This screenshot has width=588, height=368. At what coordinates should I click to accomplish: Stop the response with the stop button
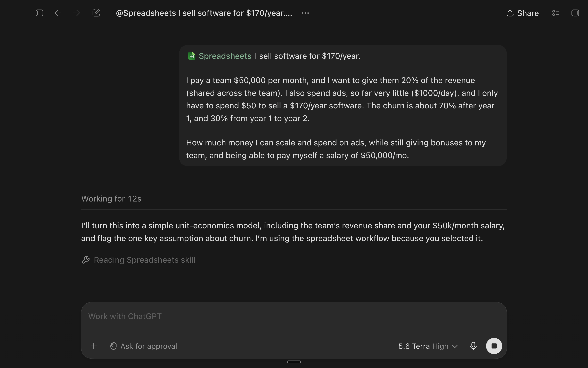[x=494, y=346]
